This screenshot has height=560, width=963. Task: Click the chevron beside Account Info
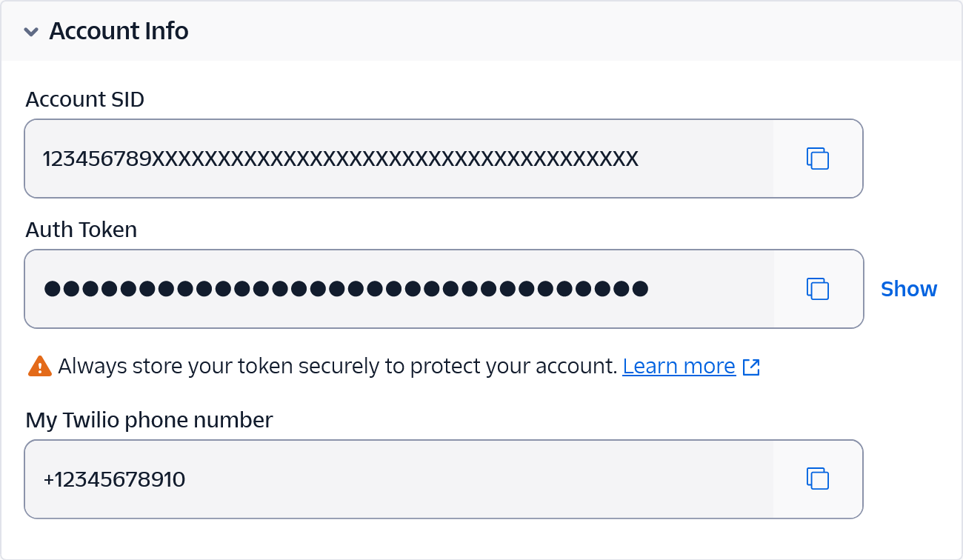tap(30, 32)
